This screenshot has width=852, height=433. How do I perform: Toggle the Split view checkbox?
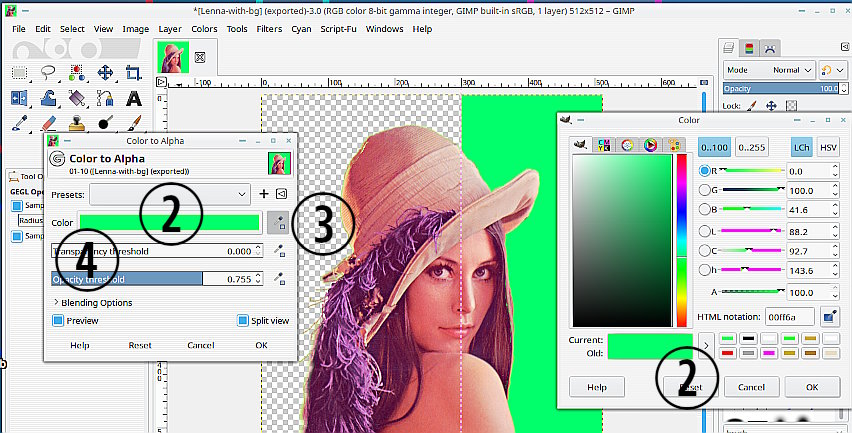coord(242,321)
